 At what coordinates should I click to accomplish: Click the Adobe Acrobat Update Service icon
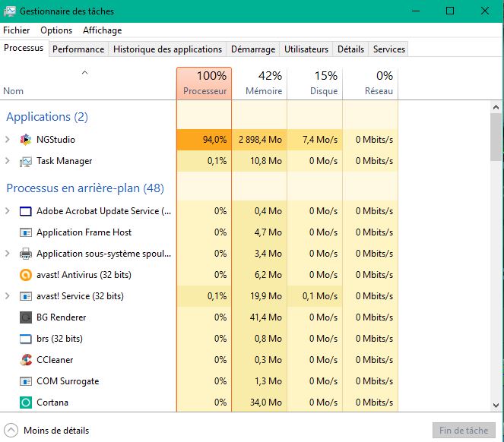coord(25,211)
